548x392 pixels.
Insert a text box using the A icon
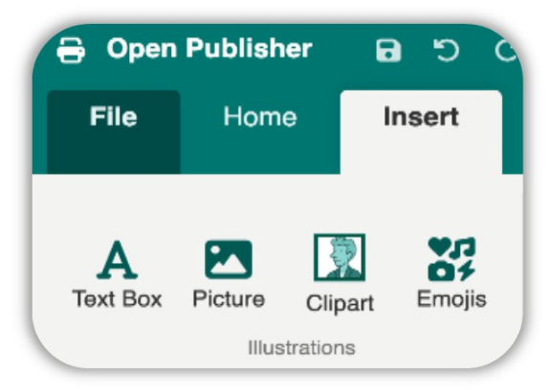117,260
